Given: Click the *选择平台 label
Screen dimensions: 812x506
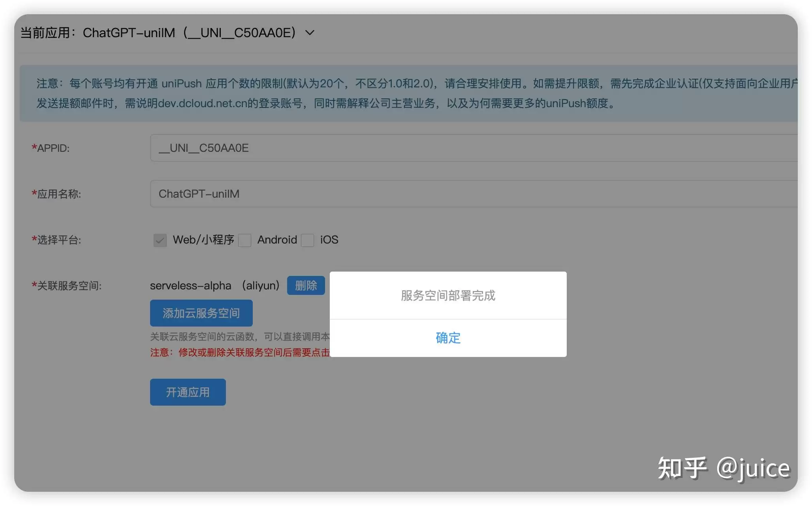Looking at the screenshot, I should 56,240.
